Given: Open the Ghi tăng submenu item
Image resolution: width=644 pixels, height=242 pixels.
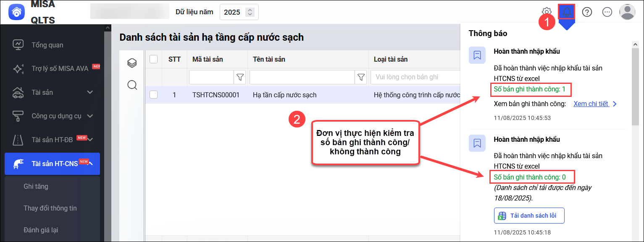Looking at the screenshot, I should click(52, 186).
